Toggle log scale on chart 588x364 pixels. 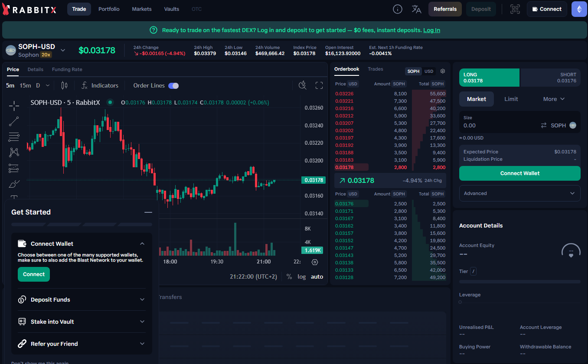(x=302, y=276)
